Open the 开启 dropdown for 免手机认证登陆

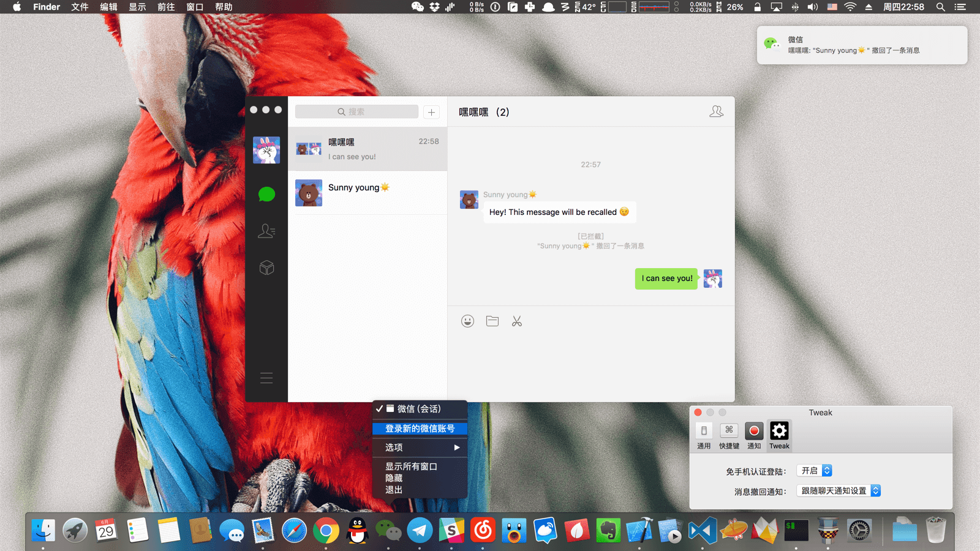coord(814,470)
